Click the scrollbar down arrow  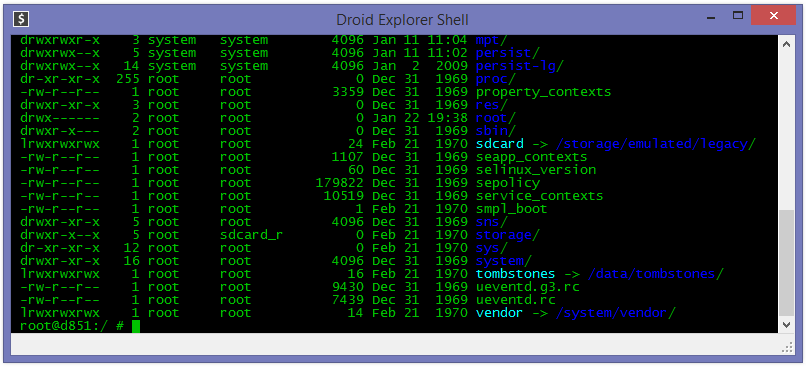[786, 324]
